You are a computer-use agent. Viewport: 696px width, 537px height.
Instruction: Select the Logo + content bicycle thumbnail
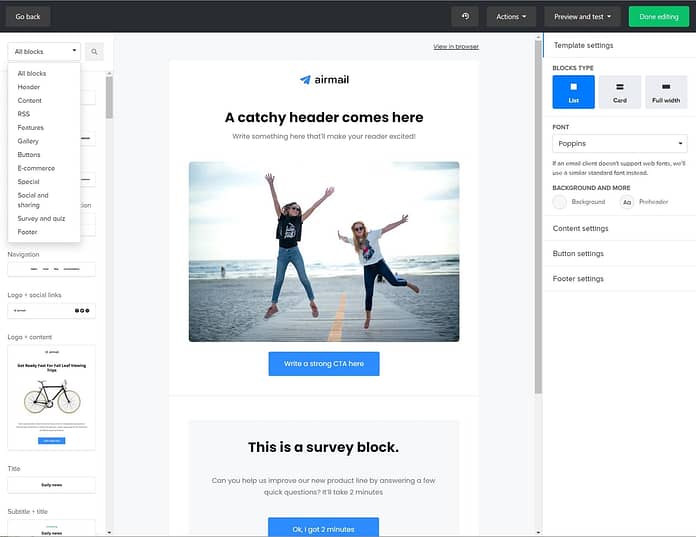(x=51, y=398)
